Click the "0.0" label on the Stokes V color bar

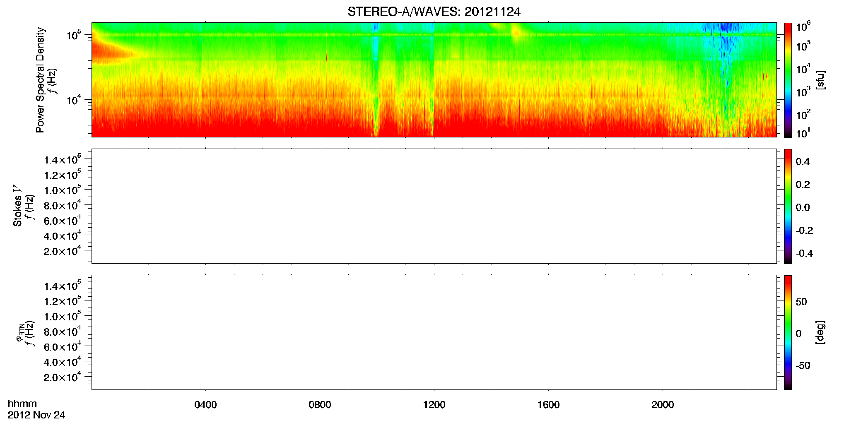[x=803, y=208]
